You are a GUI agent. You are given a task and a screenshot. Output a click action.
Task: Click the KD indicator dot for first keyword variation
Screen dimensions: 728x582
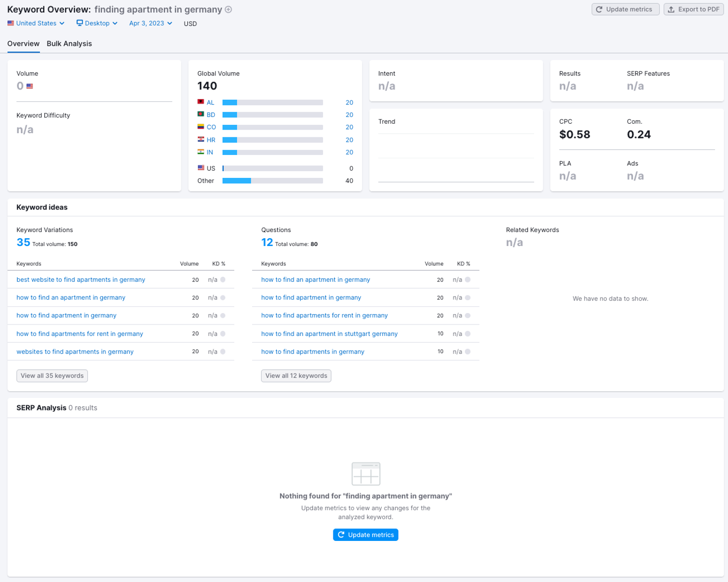[x=224, y=279]
